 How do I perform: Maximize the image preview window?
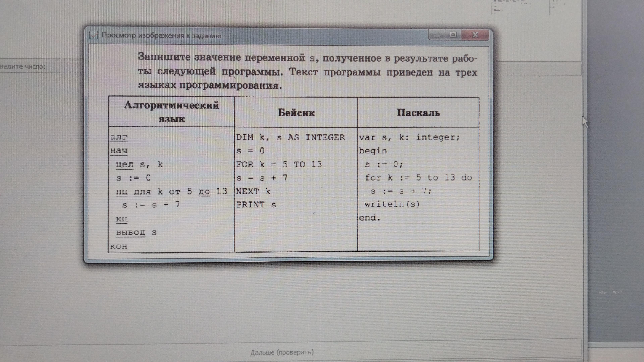click(x=453, y=35)
